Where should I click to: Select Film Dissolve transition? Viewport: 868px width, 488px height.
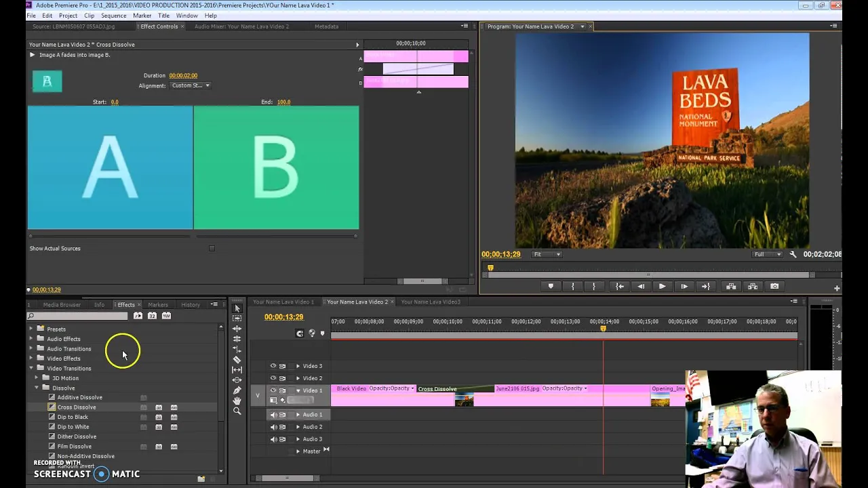(x=74, y=447)
